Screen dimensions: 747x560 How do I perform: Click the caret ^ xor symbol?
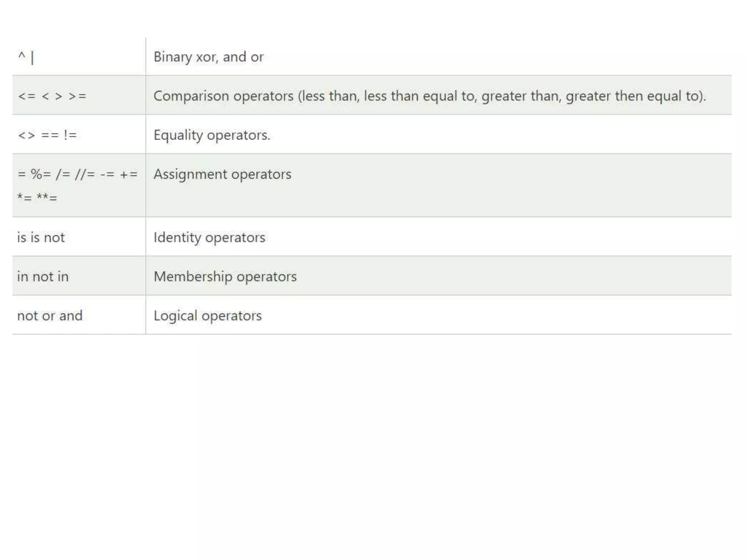tap(22, 55)
